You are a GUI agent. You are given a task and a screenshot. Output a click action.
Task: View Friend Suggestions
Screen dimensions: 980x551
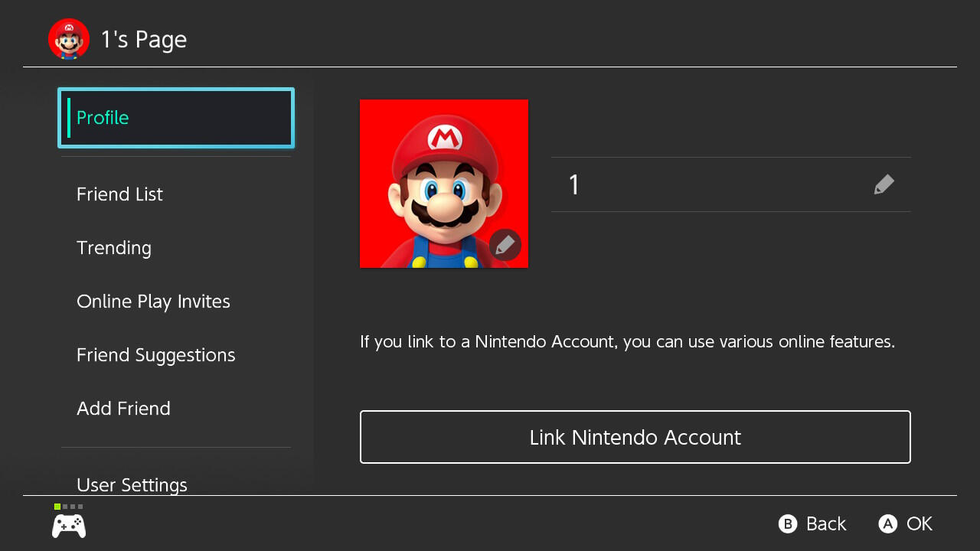[155, 355]
